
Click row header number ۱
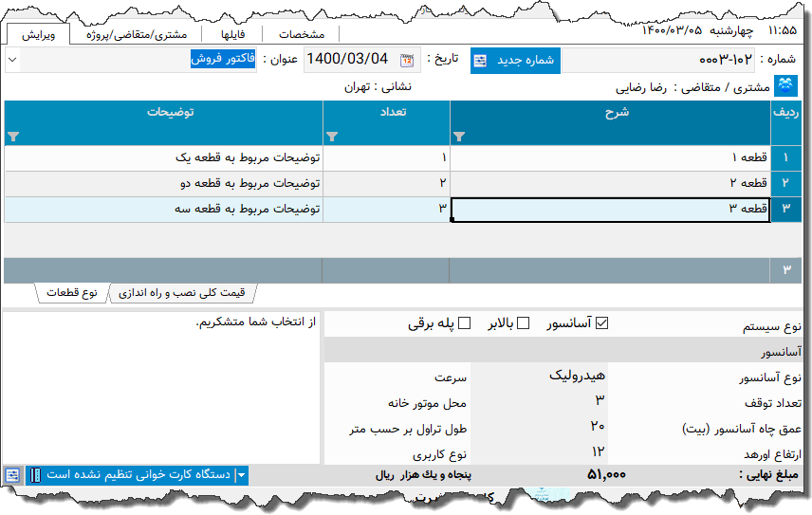[x=785, y=157]
